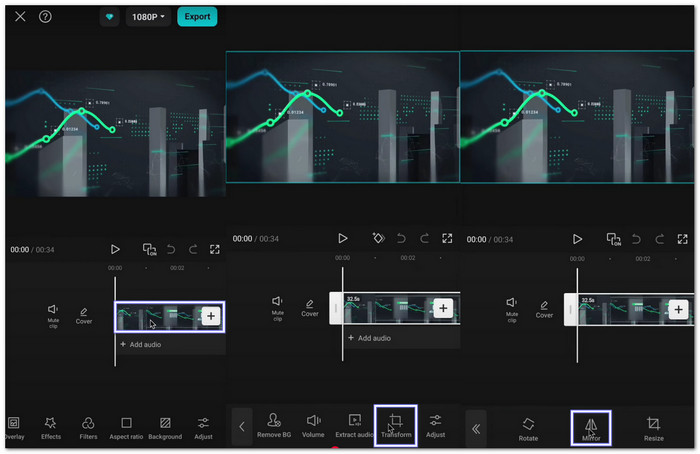Collapse tools with the double chevron arrow
Image resolution: width=700 pixels, height=454 pixels.
(476, 429)
